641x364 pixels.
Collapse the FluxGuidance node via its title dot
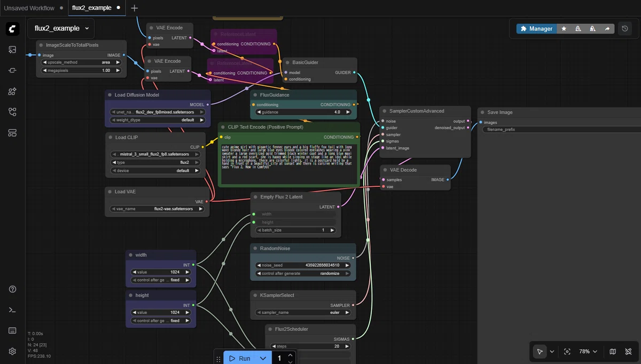(x=255, y=95)
